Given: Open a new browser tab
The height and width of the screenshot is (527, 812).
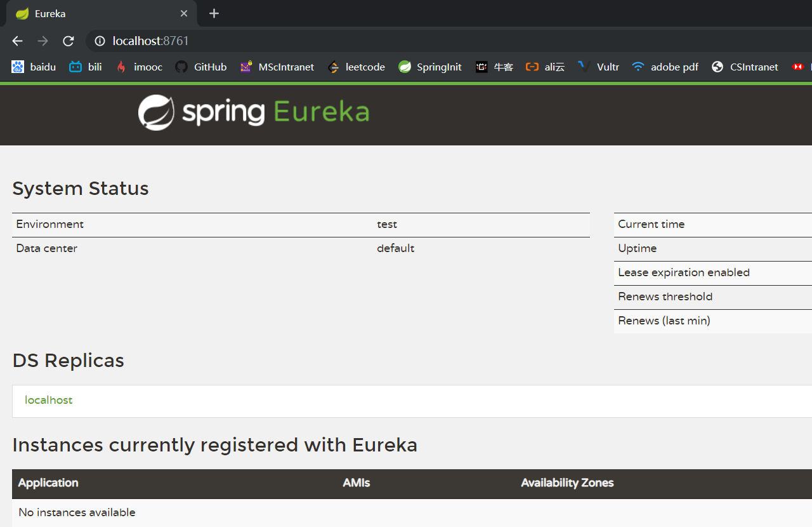Looking at the screenshot, I should [214, 13].
